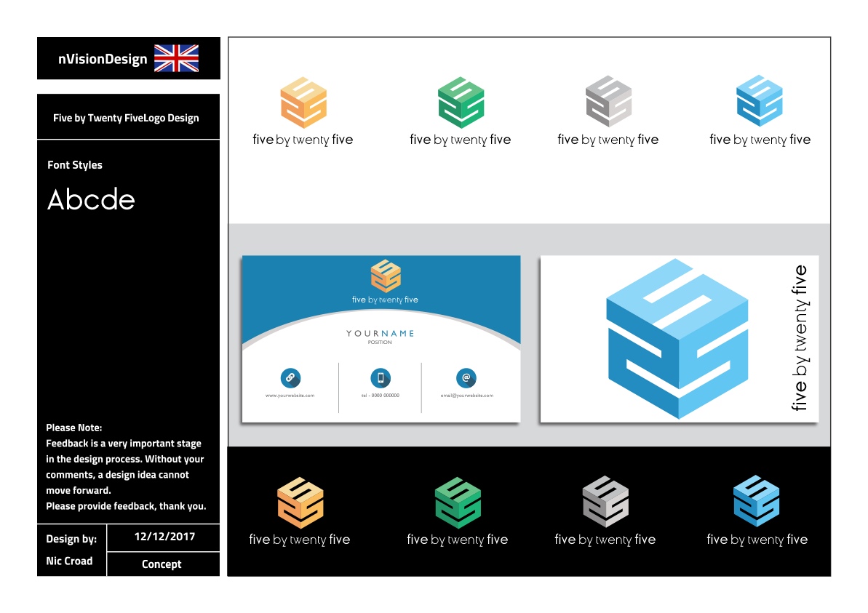Screen dimensions: 868x613
Task: Click the website link icon on business card
Action: coord(290,378)
